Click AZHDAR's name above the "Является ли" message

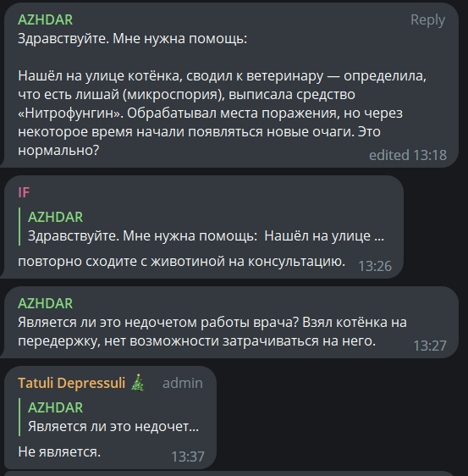pyautogui.click(x=45, y=303)
